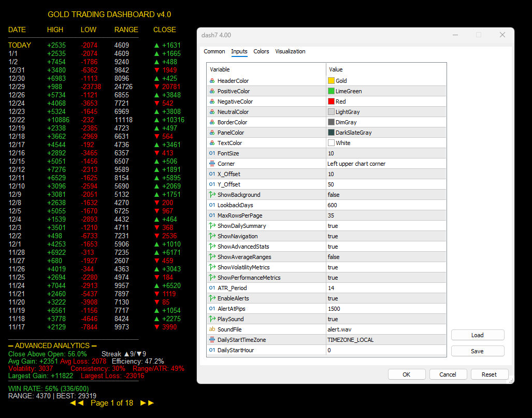This screenshot has height=418, width=532.
Task: Select the Inputs tab
Action: pyautogui.click(x=239, y=51)
